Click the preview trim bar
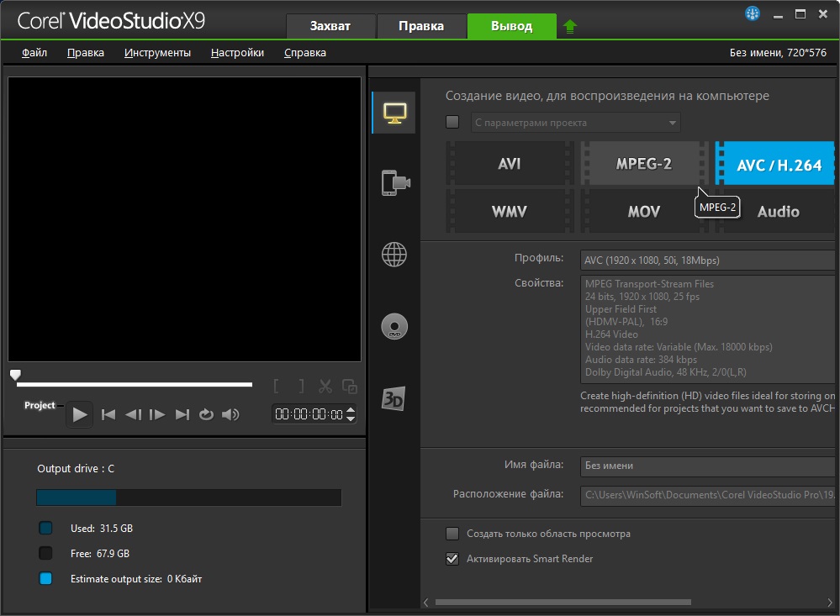Image resolution: width=840 pixels, height=616 pixels. pyautogui.click(x=135, y=384)
